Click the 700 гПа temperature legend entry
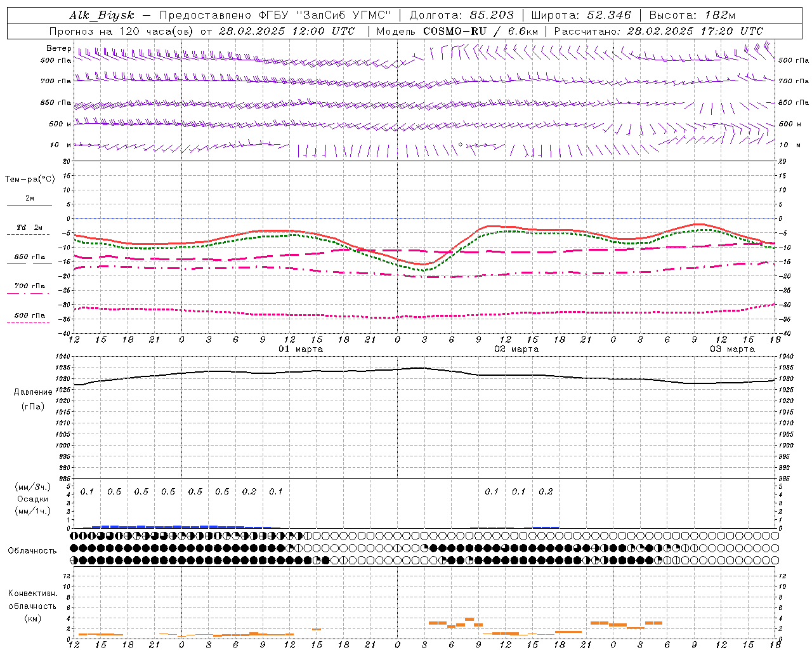 point(29,286)
